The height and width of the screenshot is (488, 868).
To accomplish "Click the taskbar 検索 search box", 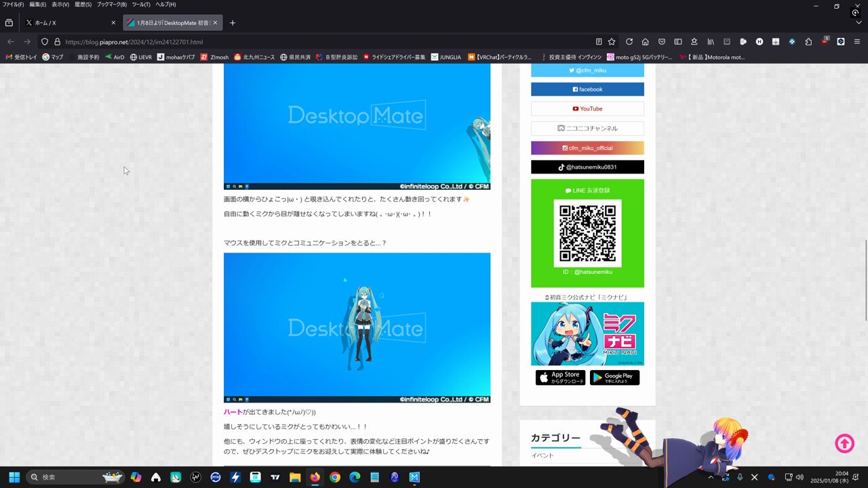I will (x=75, y=477).
